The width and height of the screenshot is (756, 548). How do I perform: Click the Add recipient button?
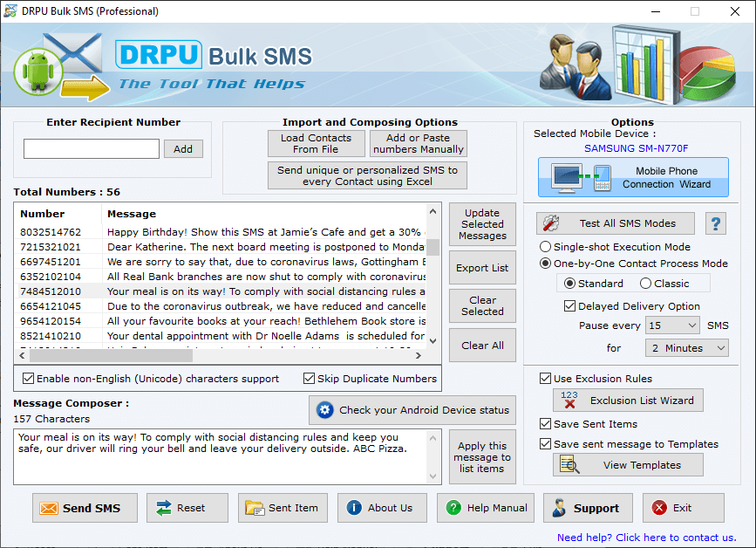point(183,149)
